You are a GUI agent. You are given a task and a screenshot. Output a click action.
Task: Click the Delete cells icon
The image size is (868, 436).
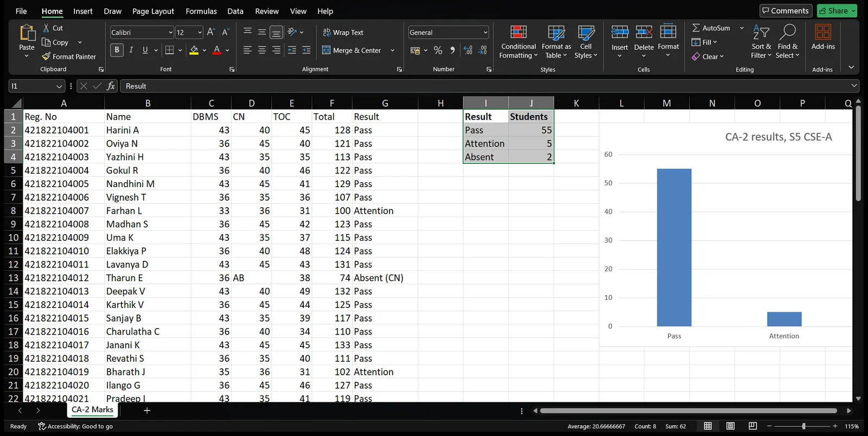point(644,33)
